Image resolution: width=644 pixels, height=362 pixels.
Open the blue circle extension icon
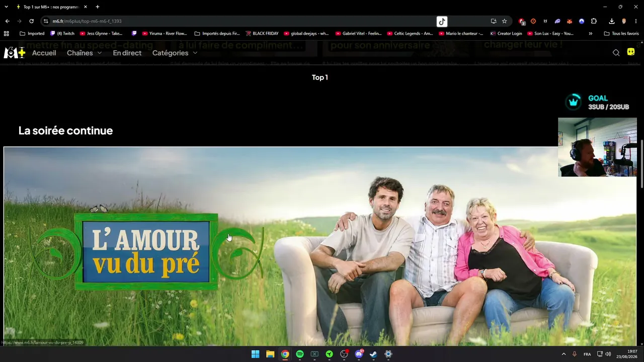[x=582, y=21]
